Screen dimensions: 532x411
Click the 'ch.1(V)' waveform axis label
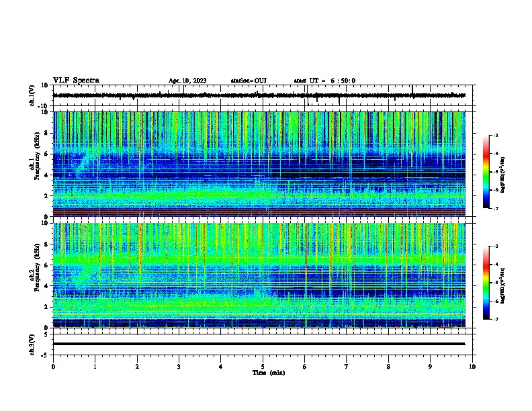pos(32,95)
